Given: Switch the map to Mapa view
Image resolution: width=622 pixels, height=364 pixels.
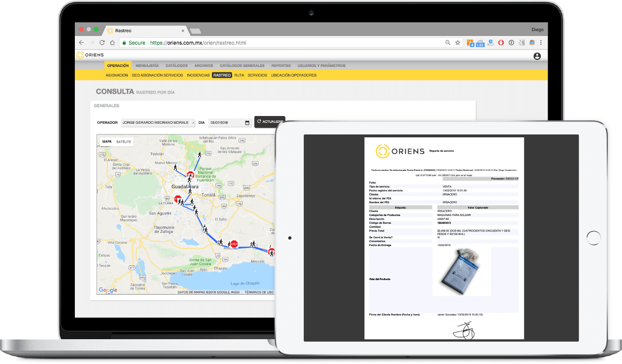Looking at the screenshot, I should 107,142.
